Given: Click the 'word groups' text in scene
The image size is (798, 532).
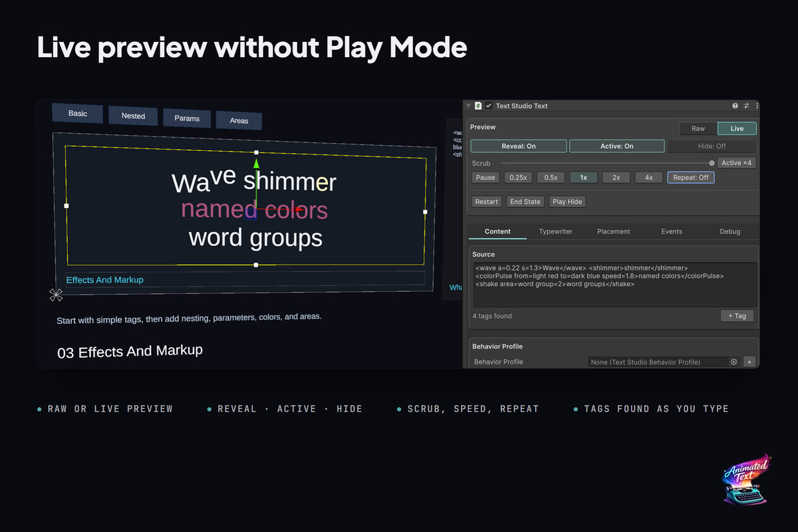Looking at the screenshot, I should click(255, 237).
